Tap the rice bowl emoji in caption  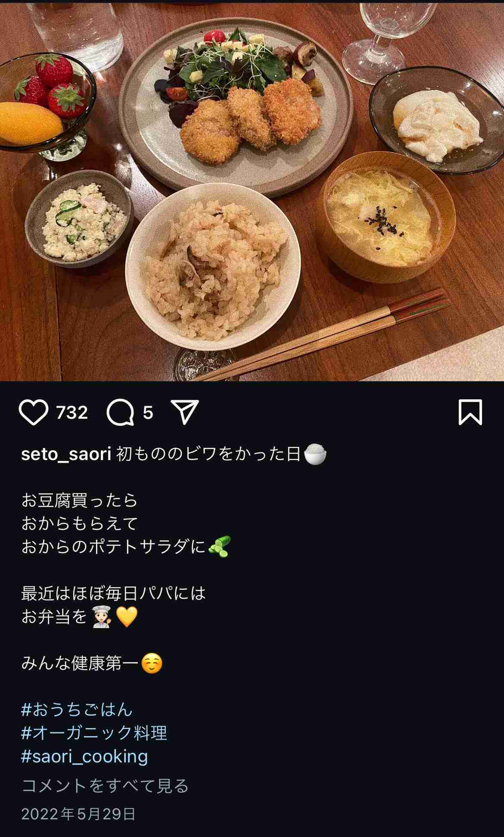pos(315,454)
